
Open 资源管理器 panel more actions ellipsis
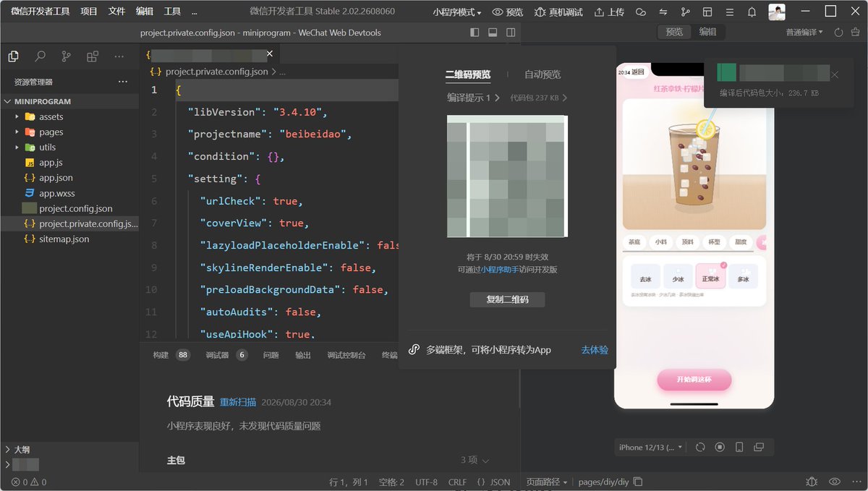(x=123, y=82)
